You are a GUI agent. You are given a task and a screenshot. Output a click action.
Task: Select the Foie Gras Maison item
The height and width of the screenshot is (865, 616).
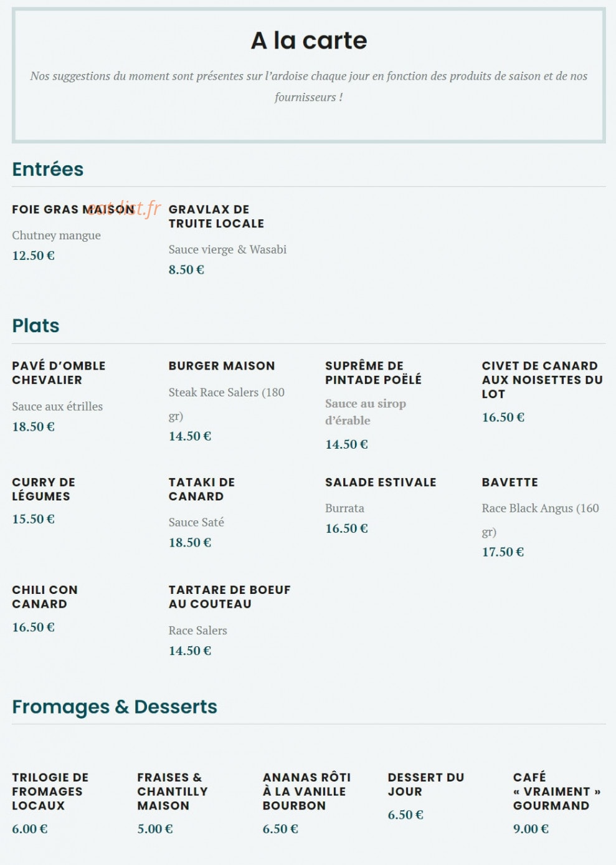tap(73, 209)
